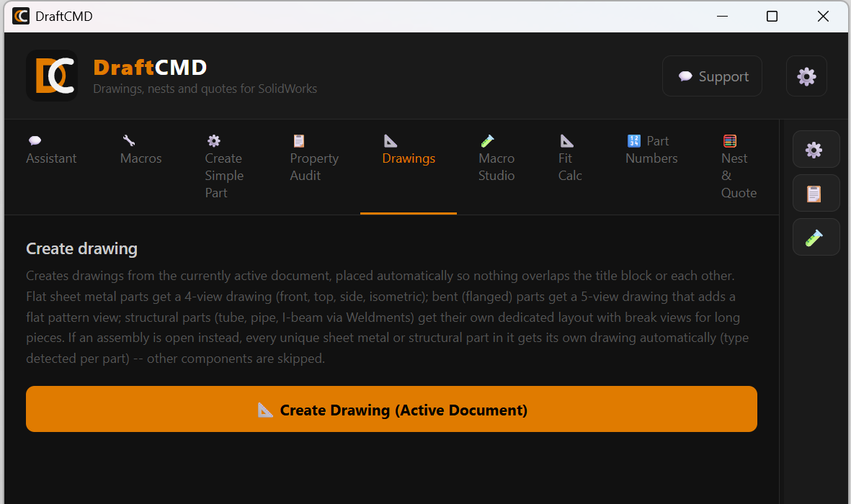Switch to the Fit Calc tab
Viewport: 851px width, 504px height.
click(x=570, y=166)
